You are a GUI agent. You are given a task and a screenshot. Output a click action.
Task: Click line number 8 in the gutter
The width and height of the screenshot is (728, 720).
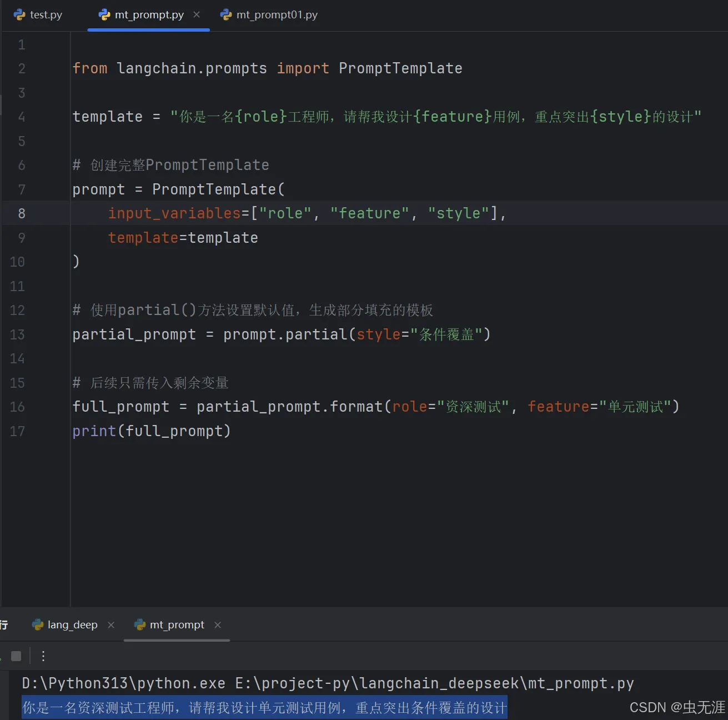(22, 213)
